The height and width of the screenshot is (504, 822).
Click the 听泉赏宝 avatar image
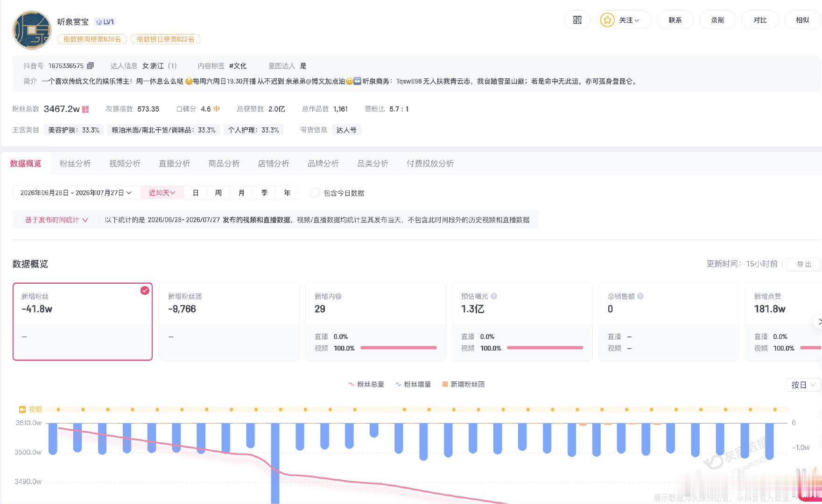pos(32,30)
